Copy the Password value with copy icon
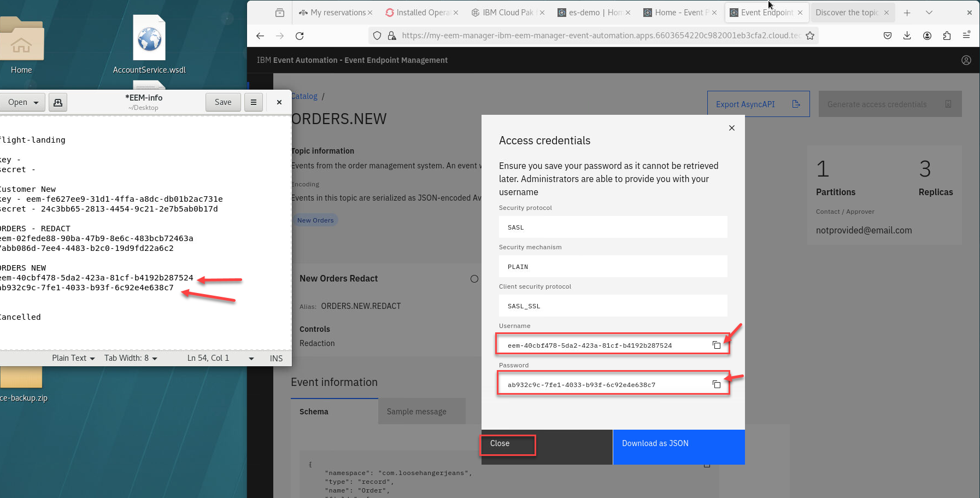This screenshot has height=498, width=980. coord(716,384)
